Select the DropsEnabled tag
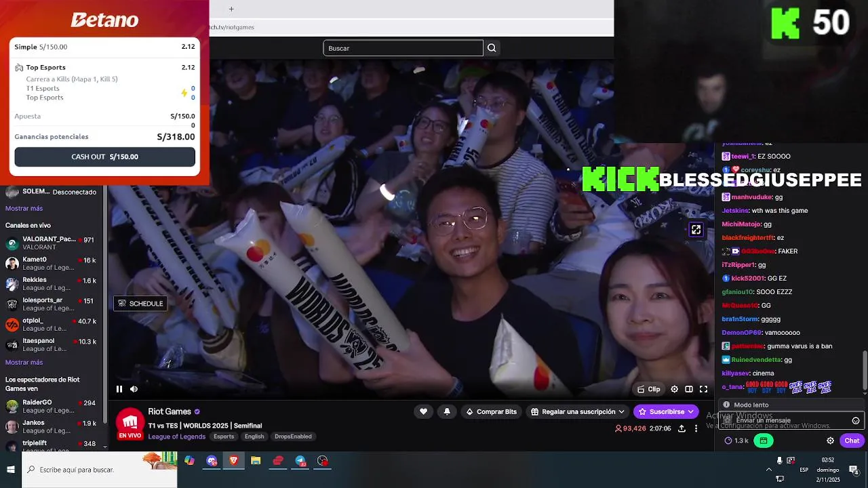This screenshot has width=868, height=488. coord(293,436)
